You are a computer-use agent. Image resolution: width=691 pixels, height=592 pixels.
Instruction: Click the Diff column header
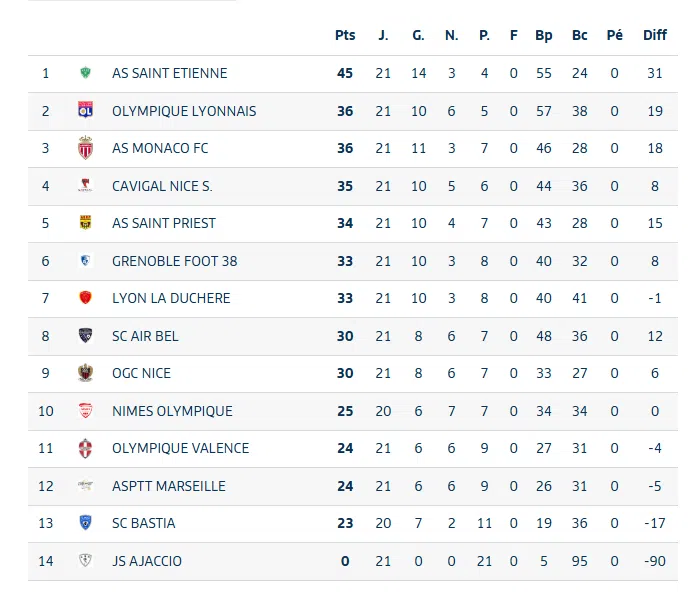655,35
